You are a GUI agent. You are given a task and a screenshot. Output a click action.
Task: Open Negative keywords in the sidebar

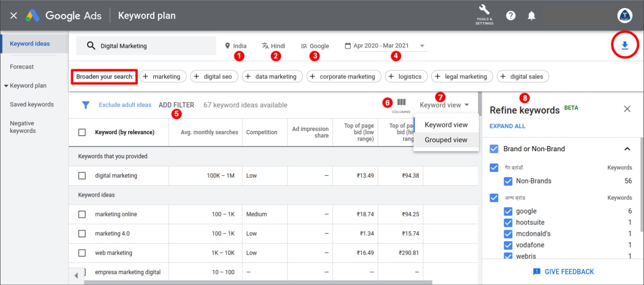[23, 127]
